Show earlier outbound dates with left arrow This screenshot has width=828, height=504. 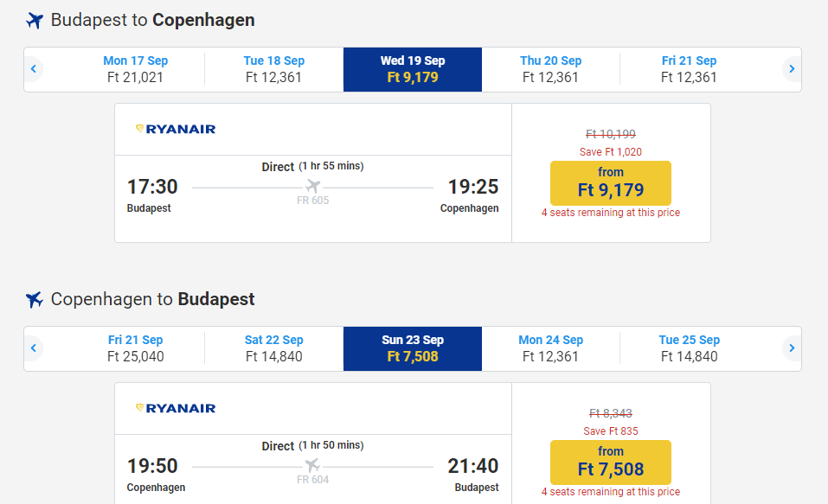click(33, 69)
